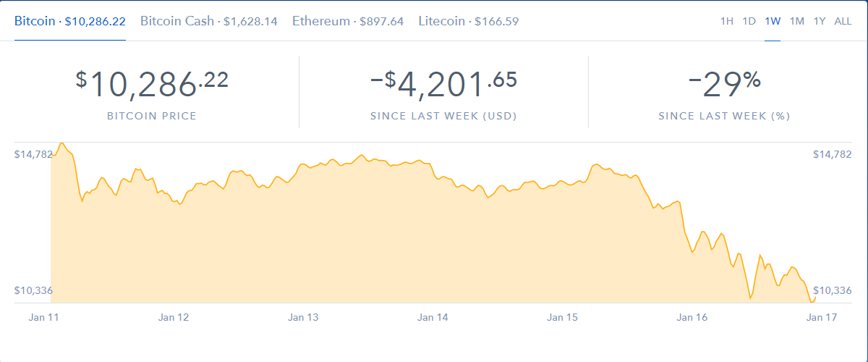The image size is (868, 362).
Task: Click the -$4,201.65 since last week value
Action: click(x=443, y=83)
